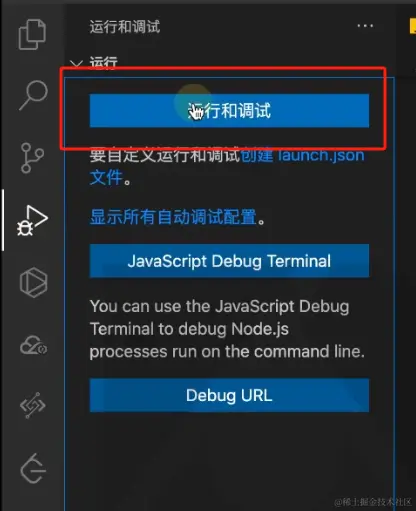
Task: Click the JavaScript Debug Terminal description text
Action: click(227, 329)
